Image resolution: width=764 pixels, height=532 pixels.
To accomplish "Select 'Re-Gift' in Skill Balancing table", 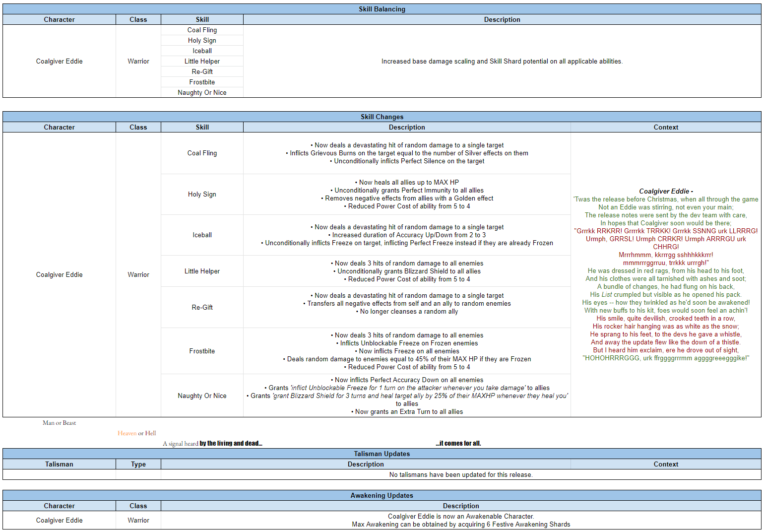I will [x=202, y=71].
